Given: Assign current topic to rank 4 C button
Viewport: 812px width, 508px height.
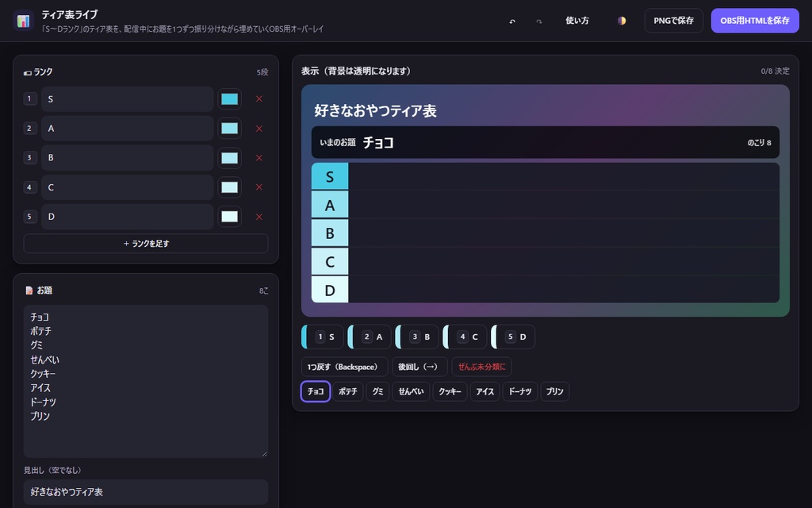Looking at the screenshot, I should (x=465, y=337).
